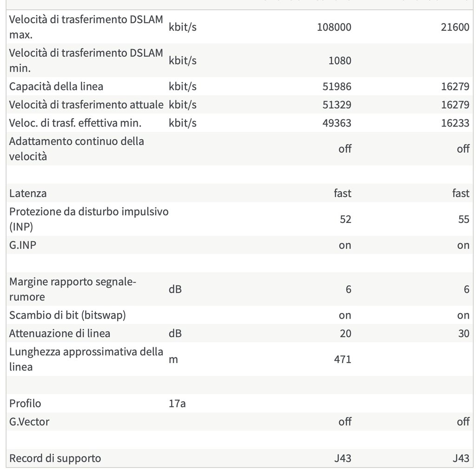Click the "Latenza" row label
Screen dimensions: 476x469
pos(28,193)
